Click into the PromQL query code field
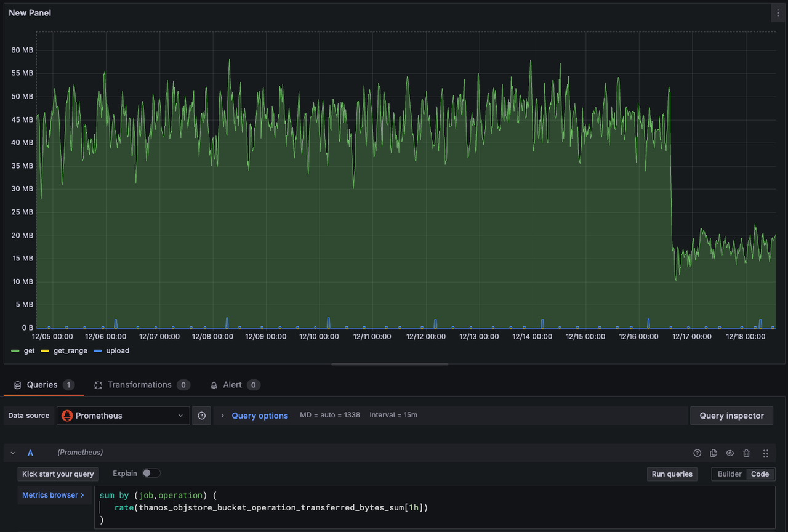 [434, 507]
